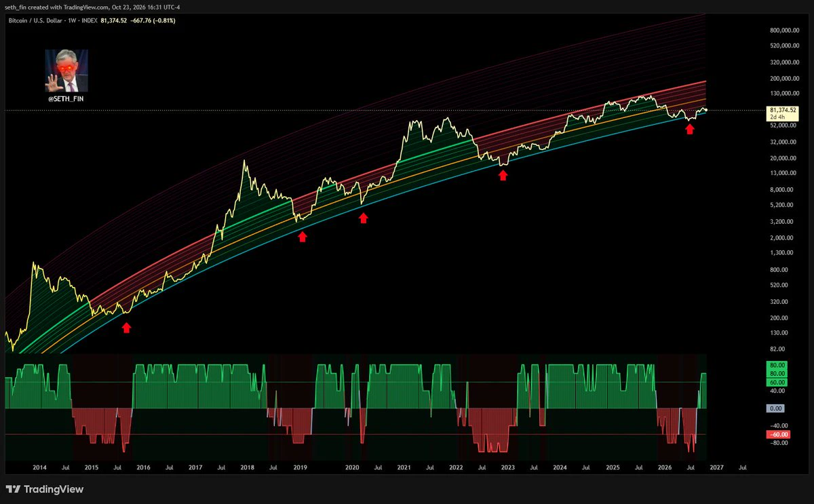Click the 20,000.00 price axis label
This screenshot has width=814, height=504.
(x=783, y=158)
